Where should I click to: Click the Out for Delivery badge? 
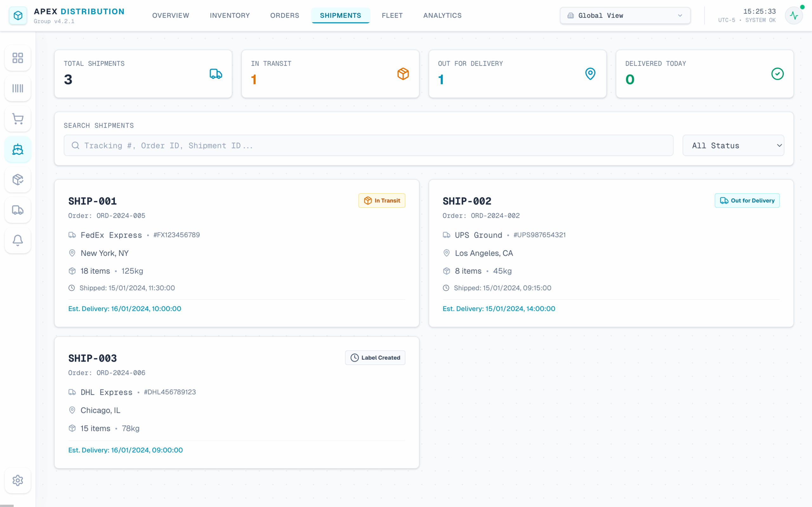[x=747, y=201]
